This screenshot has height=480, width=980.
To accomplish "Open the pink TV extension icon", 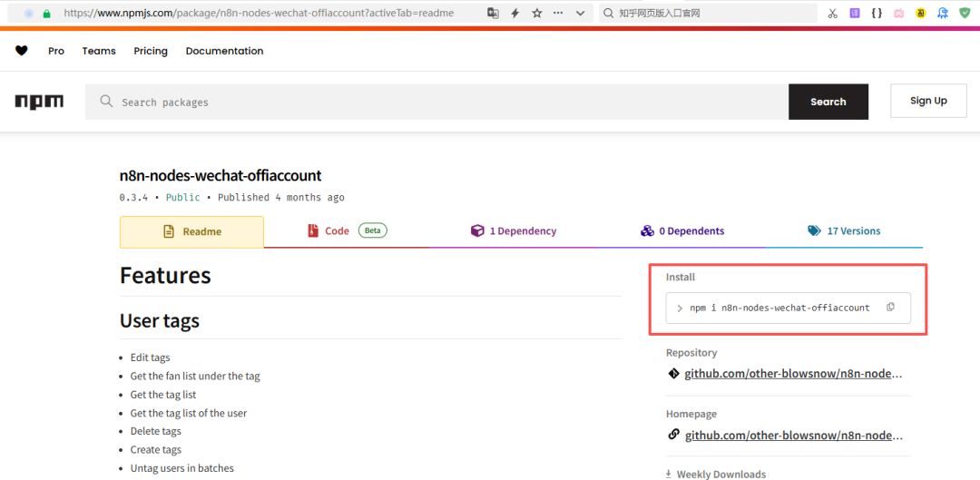I will tap(898, 13).
